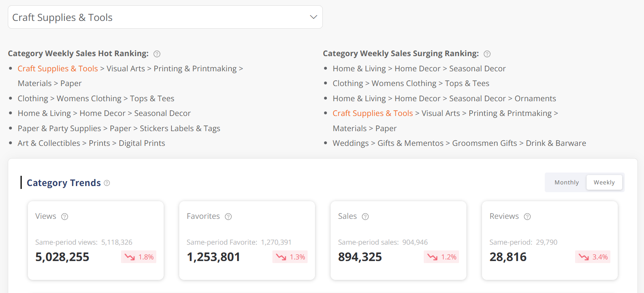Open the Drink & Barware link
The image size is (644, 293).
tap(556, 143)
